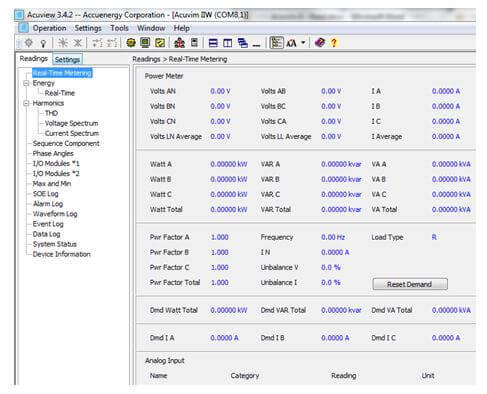Switch to the Readings tab
487x394 pixels.
34,59
